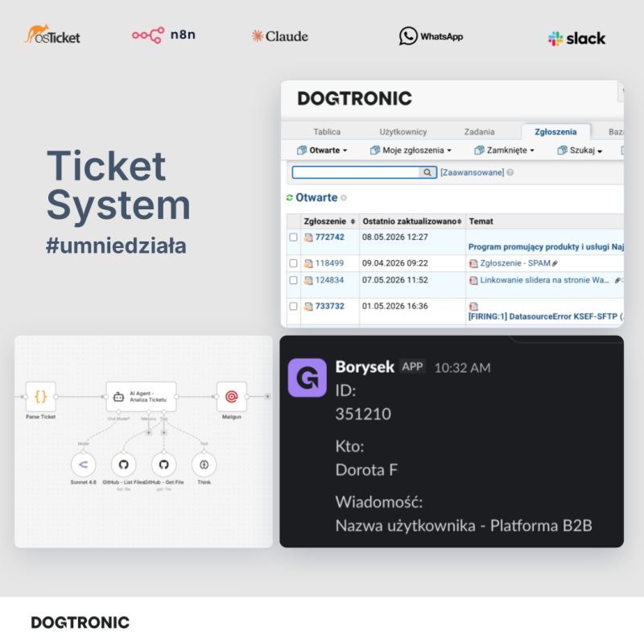Viewport: 644px width, 644px height.
Task: Click the plus connector after Mailgun node
Action: [267, 396]
